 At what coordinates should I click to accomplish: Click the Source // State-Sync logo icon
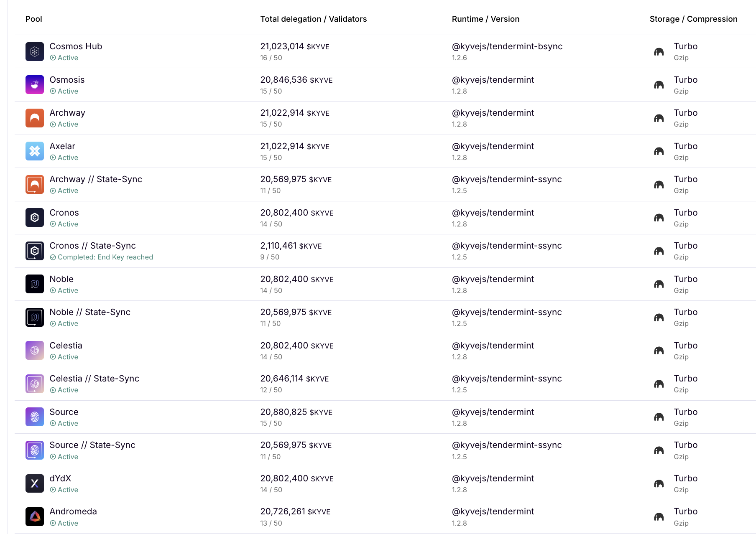[x=35, y=450]
